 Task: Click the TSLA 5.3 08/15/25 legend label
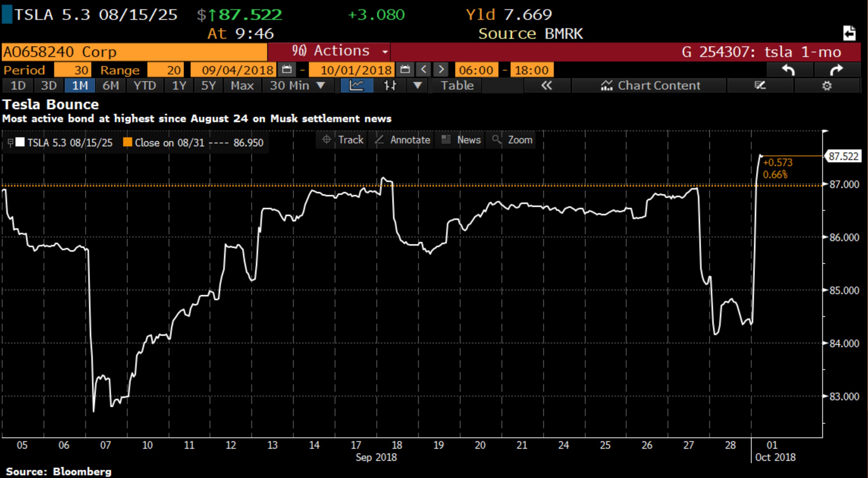click(70, 143)
